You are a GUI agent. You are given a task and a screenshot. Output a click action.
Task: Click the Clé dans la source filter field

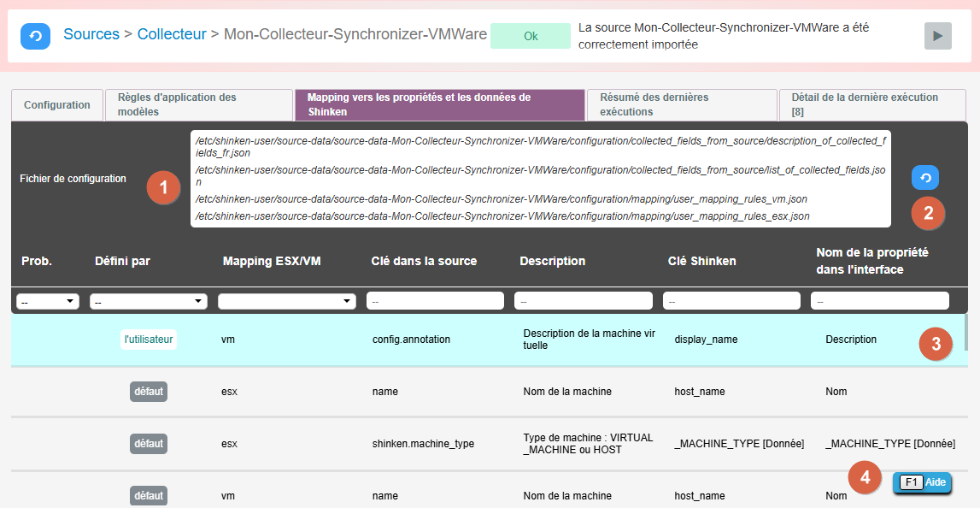pos(435,301)
